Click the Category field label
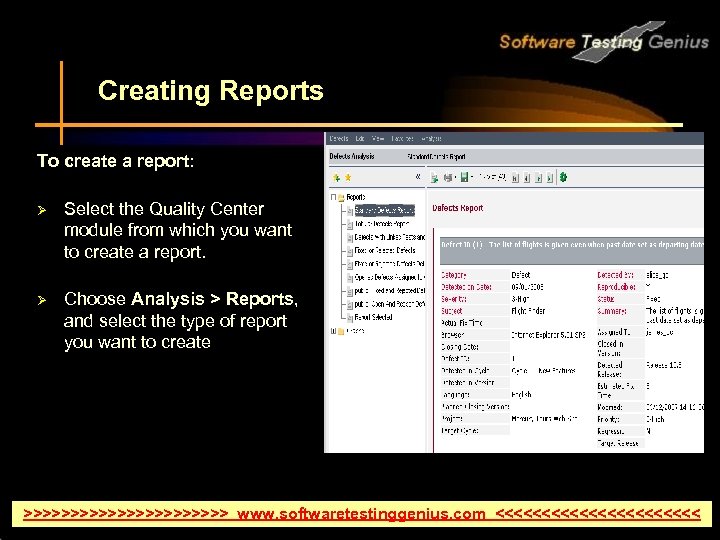This screenshot has width=720, height=540. [453, 275]
